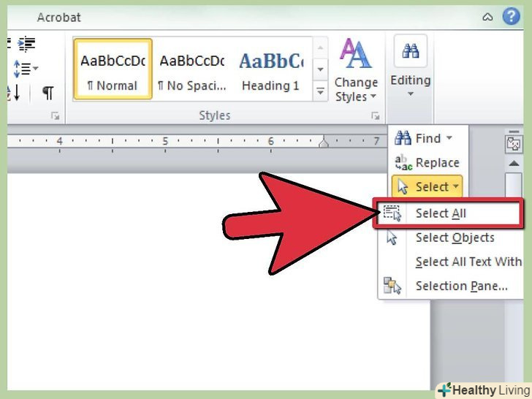Click the vertical scrollbar up arrow
This screenshot has width=532, height=399.
(x=514, y=164)
